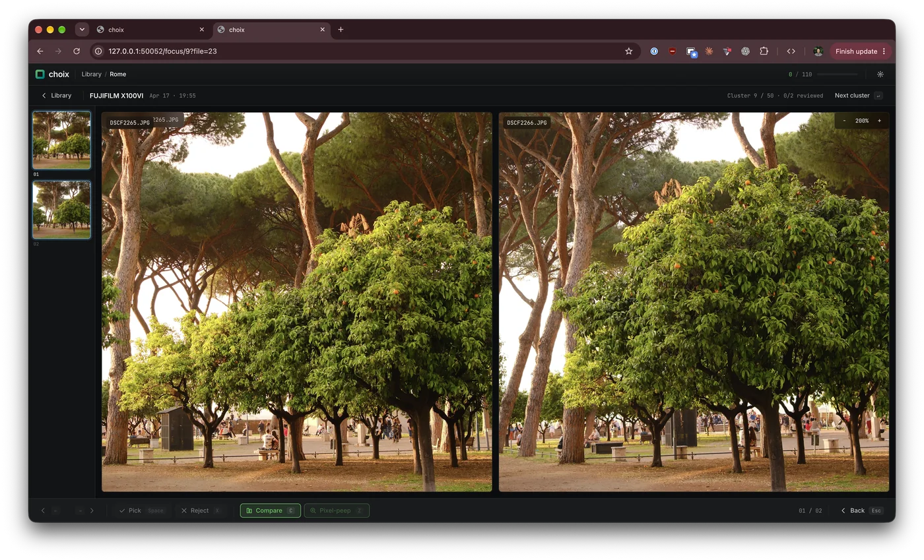
Task: Toggle Pixel-peep mode
Action: 337,511
